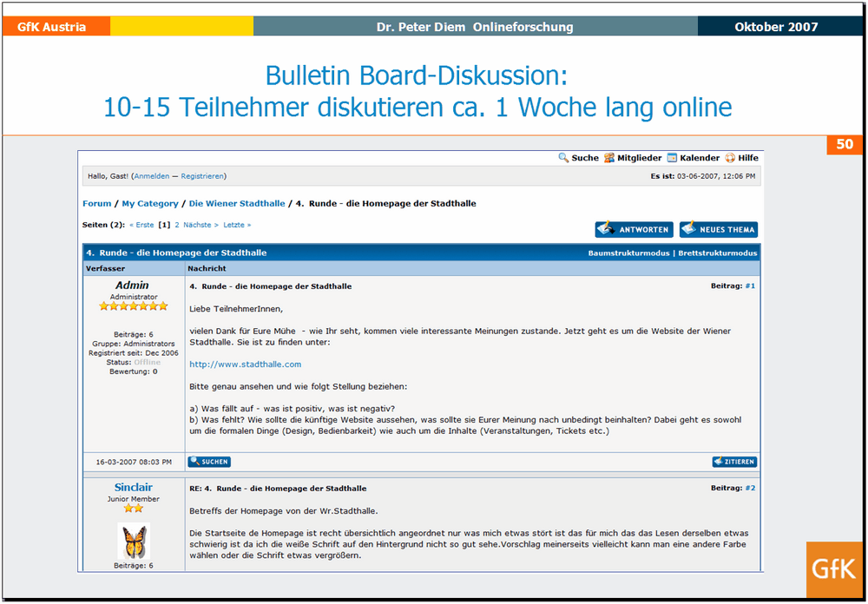The image size is (868, 604).
Task: Click the post date '16-03-2007 08:03 PM'
Action: [x=134, y=462]
